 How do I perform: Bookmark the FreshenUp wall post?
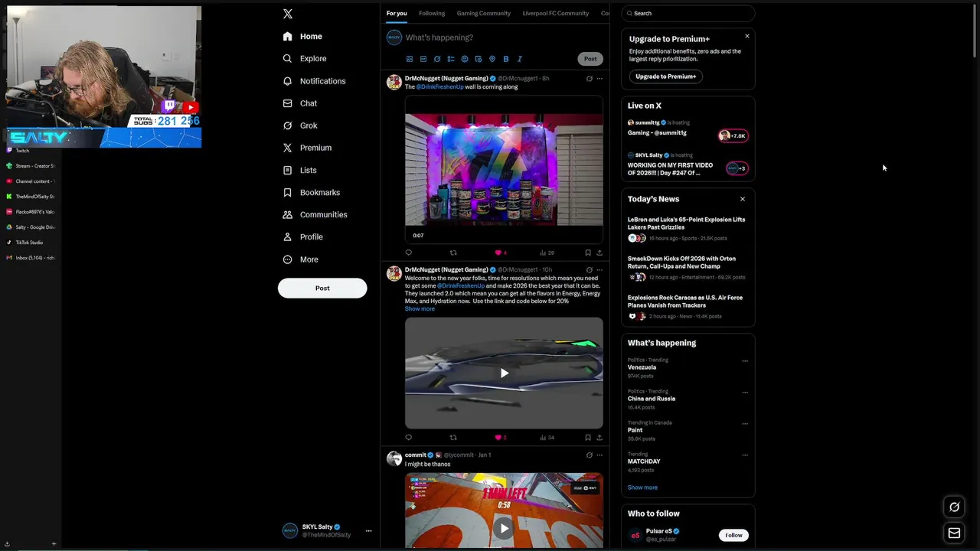(x=587, y=253)
